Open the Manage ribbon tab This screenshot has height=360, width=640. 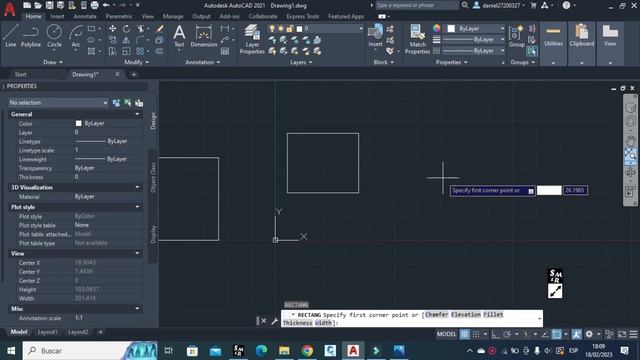tap(173, 16)
